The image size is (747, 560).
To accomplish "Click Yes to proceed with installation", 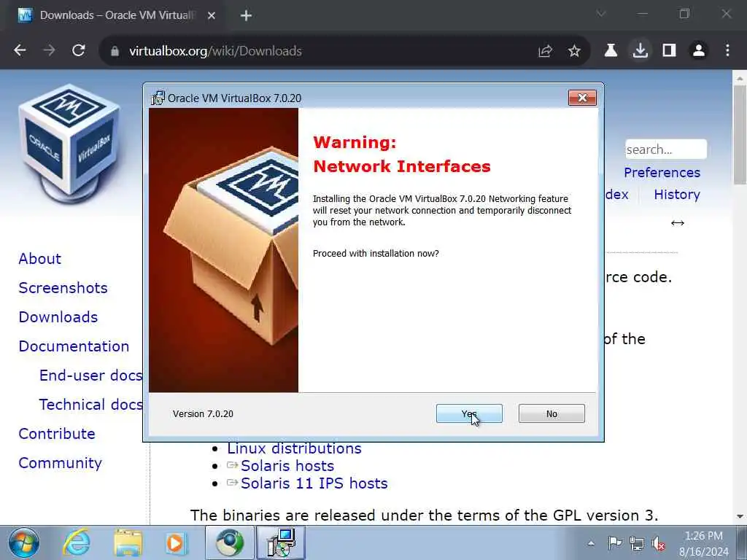I will pos(469,413).
